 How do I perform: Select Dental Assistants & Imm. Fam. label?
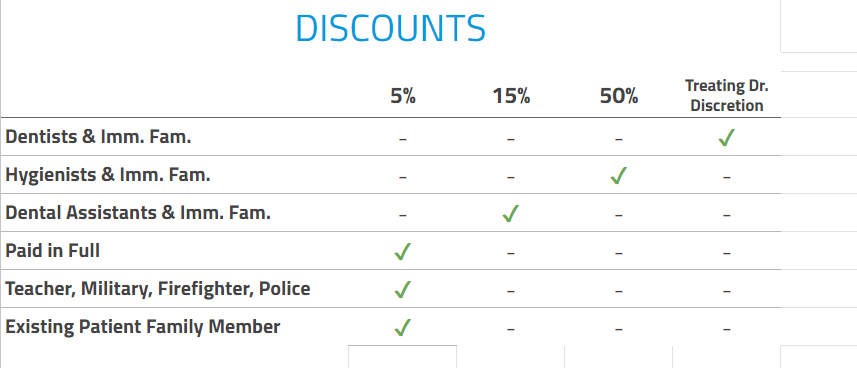click(138, 213)
